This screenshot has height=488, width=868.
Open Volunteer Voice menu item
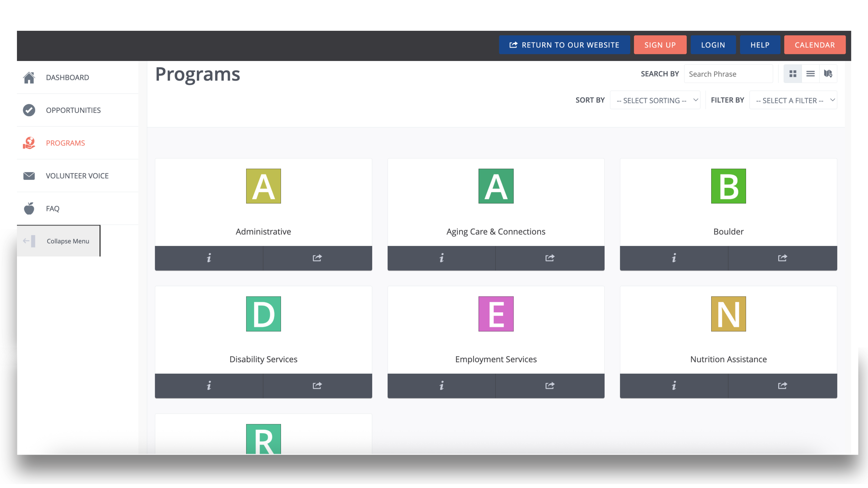pyautogui.click(x=77, y=176)
